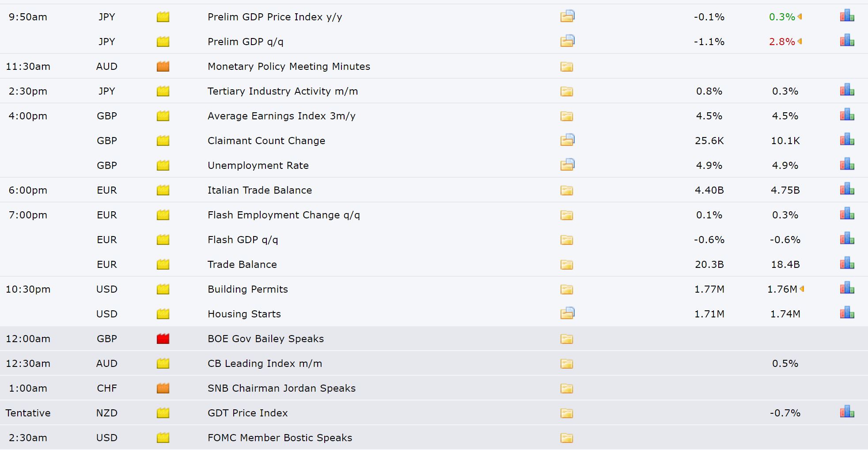Viewport: 868px width, 450px height.
Task: Select event name Prelim GDP Price Index y/y
Action: 275,17
